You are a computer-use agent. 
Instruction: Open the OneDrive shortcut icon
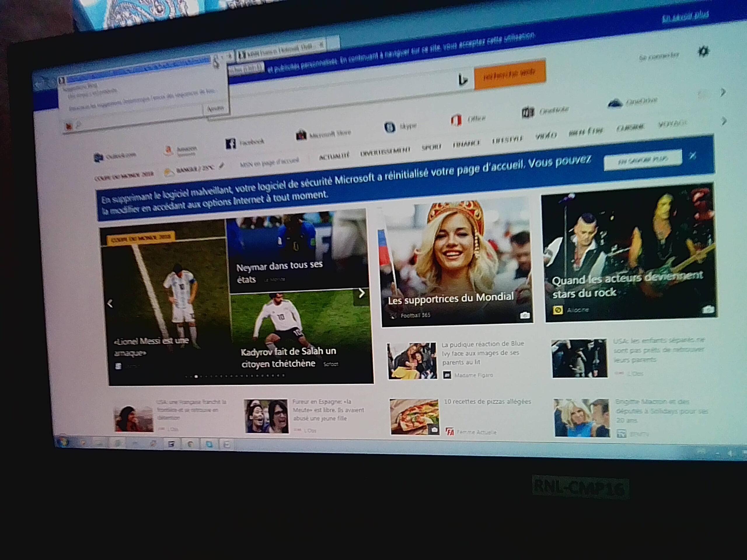coord(615,103)
